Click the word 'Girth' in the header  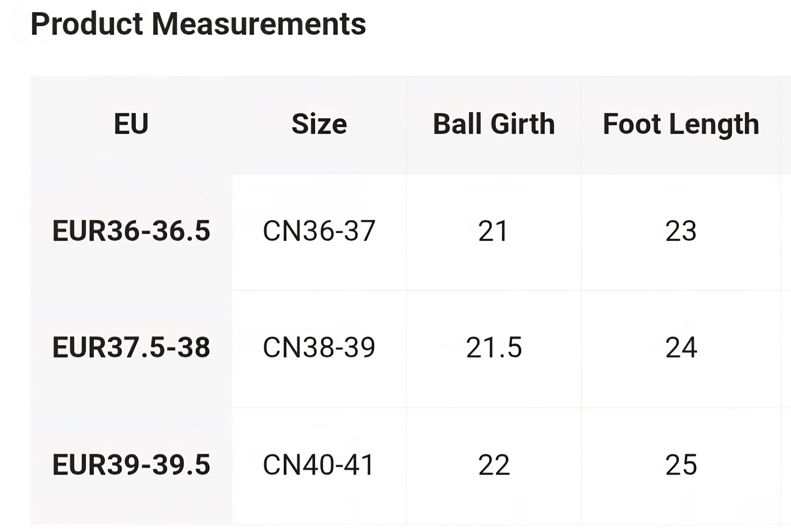pyautogui.click(x=523, y=124)
